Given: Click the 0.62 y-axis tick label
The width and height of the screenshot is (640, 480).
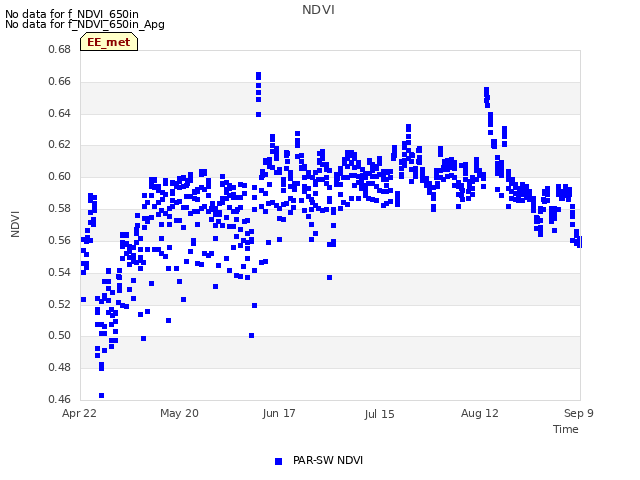Looking at the screenshot, I should 60,144.
